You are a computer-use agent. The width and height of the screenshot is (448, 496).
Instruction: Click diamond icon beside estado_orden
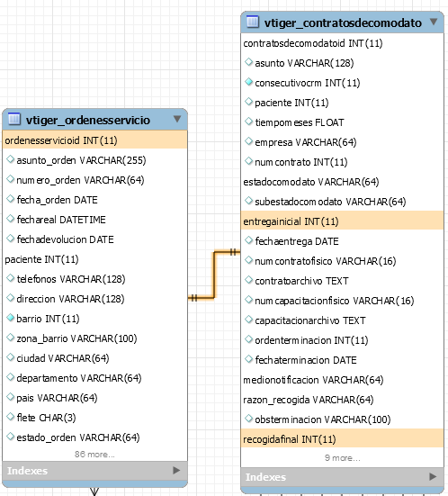coord(11,437)
